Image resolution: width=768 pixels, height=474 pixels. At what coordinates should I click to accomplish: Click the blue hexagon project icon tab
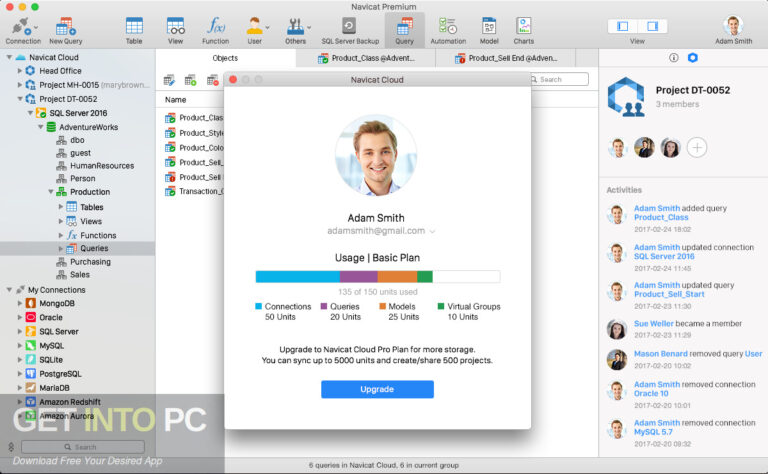[x=692, y=58]
